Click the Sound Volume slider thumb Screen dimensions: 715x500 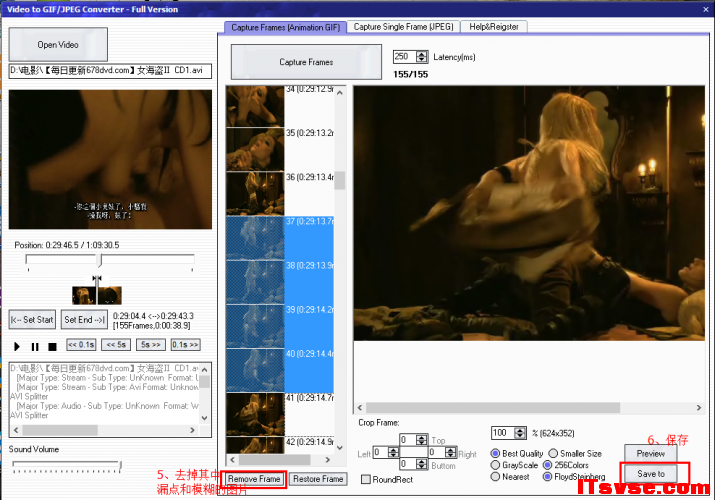click(120, 466)
